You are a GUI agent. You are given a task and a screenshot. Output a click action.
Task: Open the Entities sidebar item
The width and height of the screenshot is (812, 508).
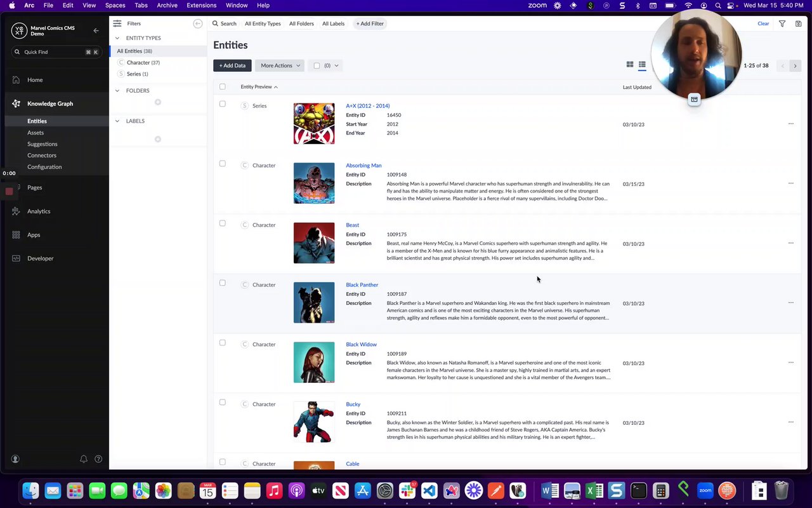coord(37,121)
